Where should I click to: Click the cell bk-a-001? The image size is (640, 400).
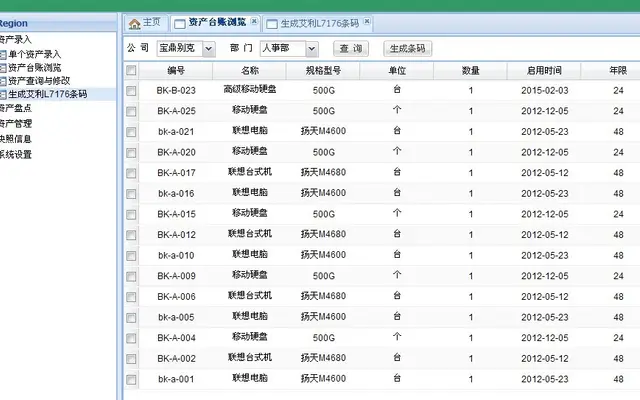point(176,379)
